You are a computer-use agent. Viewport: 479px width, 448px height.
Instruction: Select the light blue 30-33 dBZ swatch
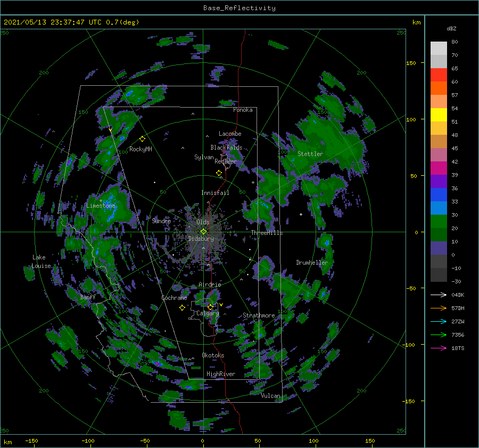(x=439, y=208)
